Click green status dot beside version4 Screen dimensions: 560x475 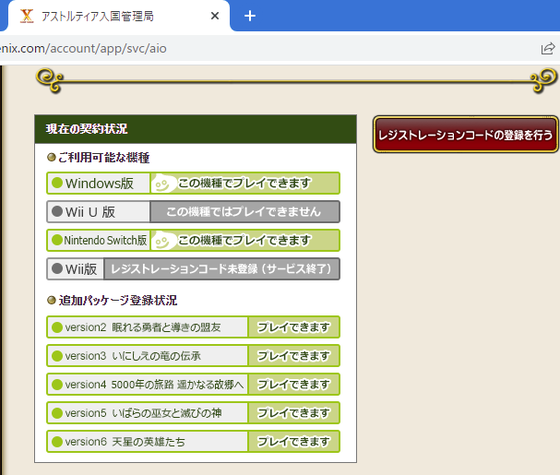(57, 384)
